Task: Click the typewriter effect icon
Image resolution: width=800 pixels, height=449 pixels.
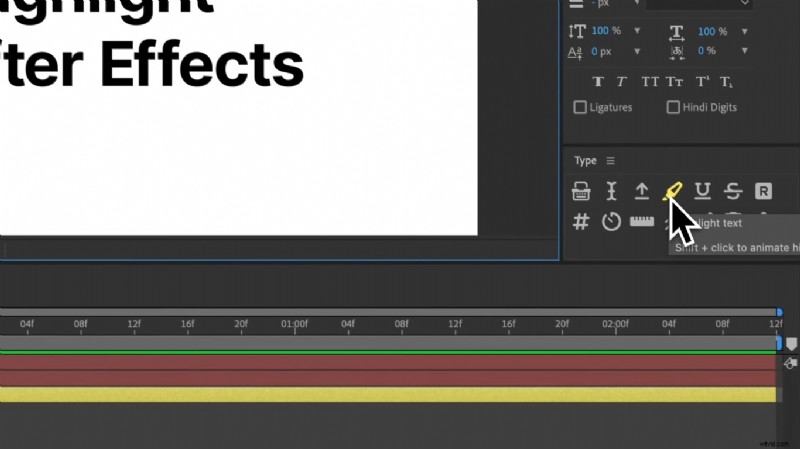Action: pyautogui.click(x=581, y=191)
